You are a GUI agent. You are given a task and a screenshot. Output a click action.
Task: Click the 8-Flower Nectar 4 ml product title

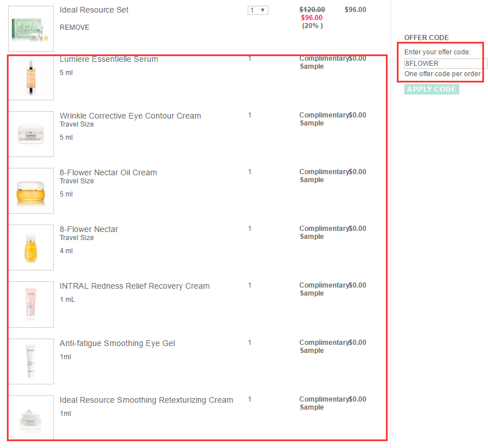coord(89,229)
